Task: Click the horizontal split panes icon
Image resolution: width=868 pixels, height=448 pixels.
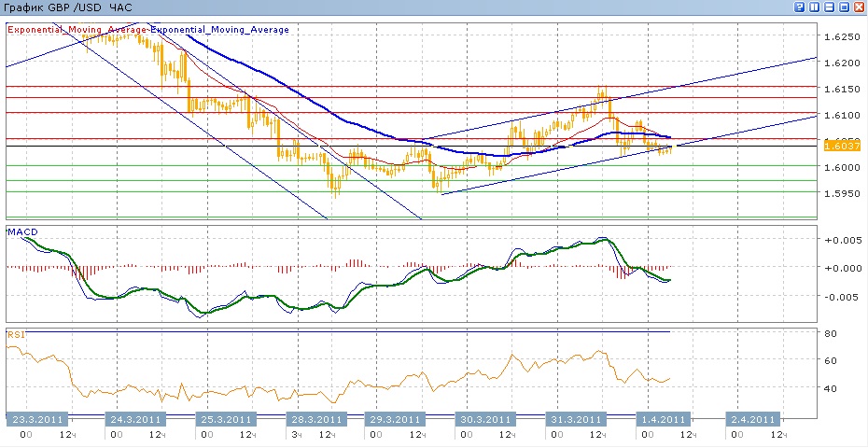Action: 830,7
